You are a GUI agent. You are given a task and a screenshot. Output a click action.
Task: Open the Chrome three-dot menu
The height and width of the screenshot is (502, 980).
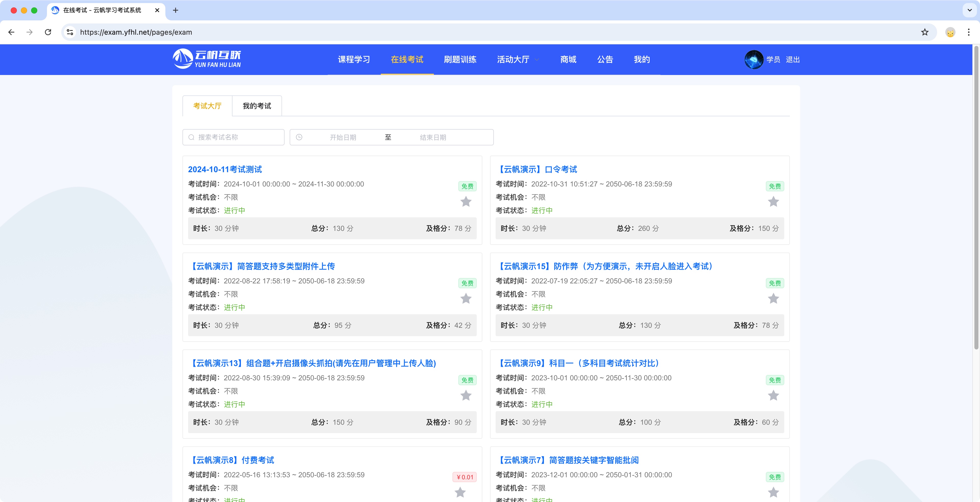pos(968,32)
